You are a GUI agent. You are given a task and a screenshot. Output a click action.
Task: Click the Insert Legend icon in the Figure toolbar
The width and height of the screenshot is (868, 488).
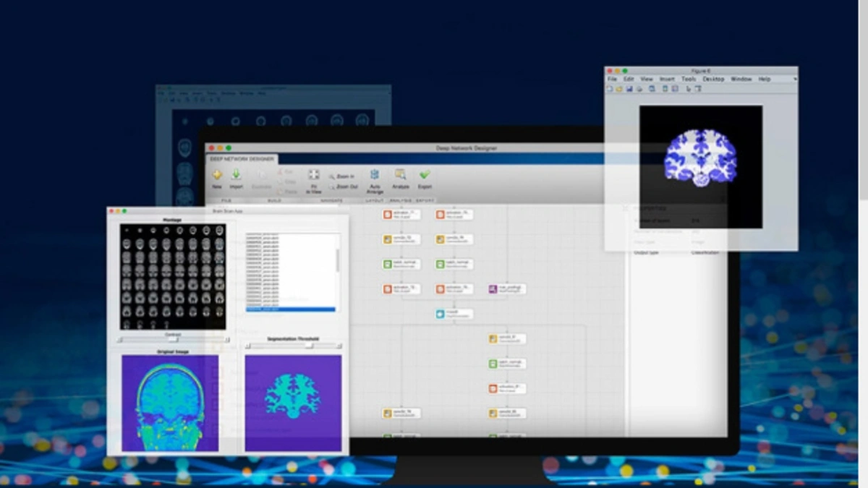675,89
